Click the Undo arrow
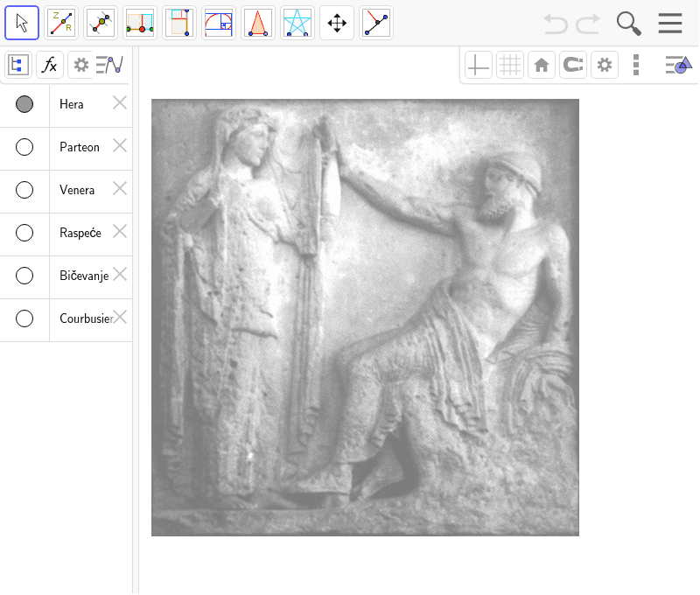 [x=556, y=24]
